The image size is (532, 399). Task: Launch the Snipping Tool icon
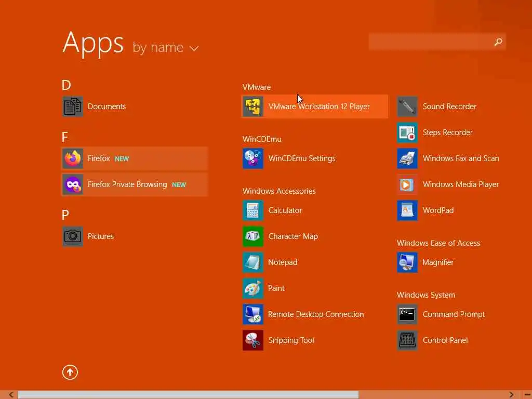[x=253, y=340]
